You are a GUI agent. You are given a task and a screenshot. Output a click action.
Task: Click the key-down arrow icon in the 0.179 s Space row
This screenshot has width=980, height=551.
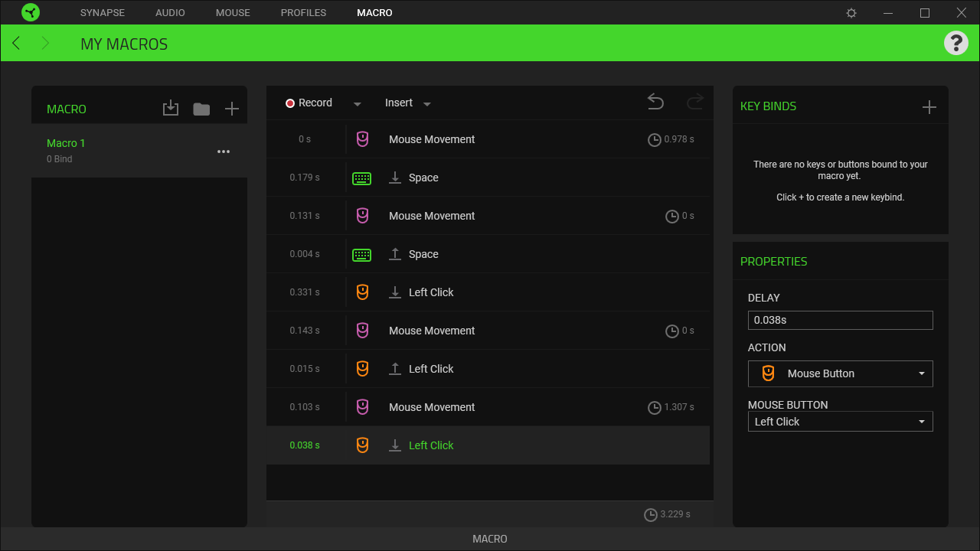[395, 178]
